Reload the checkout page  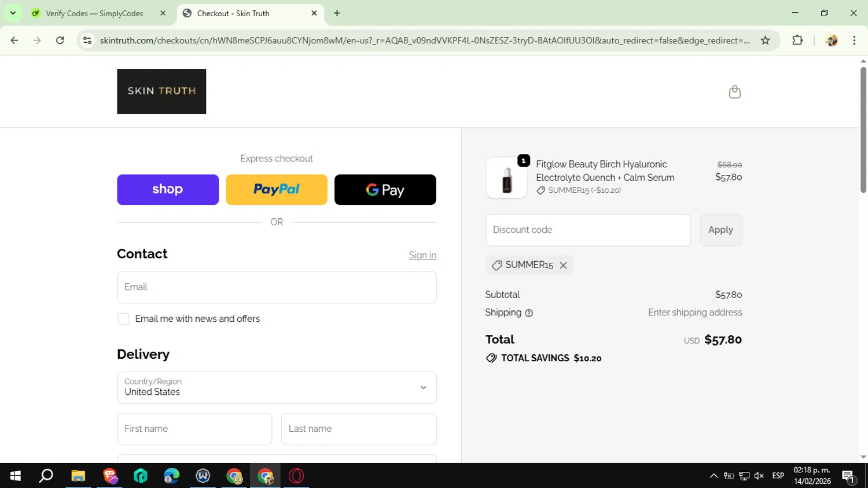click(60, 41)
